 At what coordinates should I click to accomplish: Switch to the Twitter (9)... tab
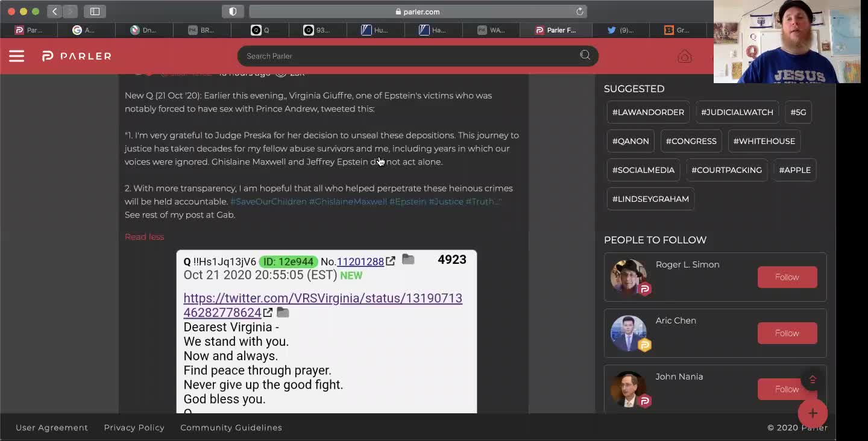[620, 30]
